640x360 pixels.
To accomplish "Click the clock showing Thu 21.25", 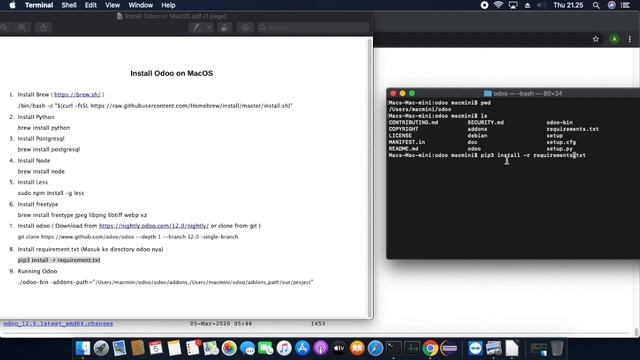I will point(568,5).
